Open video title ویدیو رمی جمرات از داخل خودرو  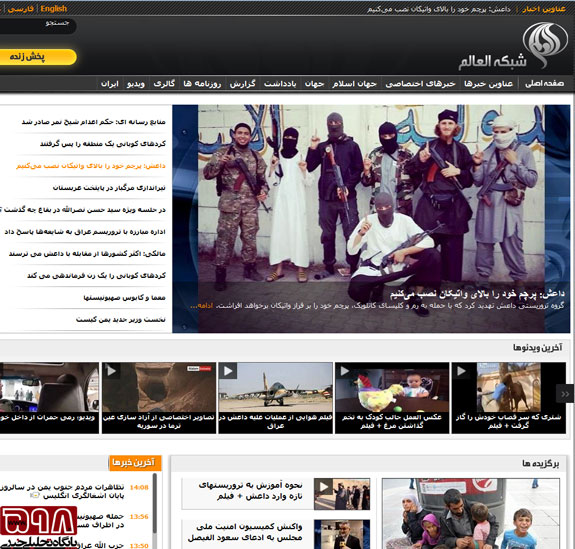tap(48, 417)
